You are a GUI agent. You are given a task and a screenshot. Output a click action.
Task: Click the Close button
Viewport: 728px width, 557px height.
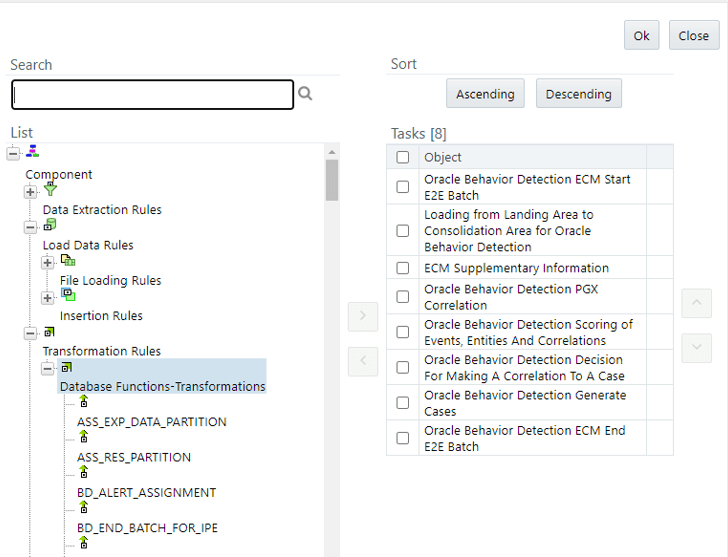coord(694,35)
